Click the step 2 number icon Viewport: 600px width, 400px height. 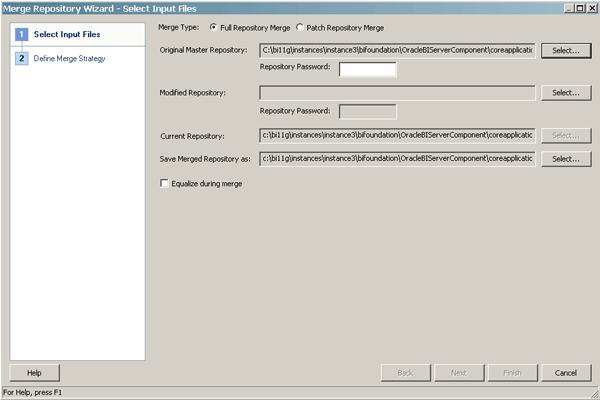21,58
